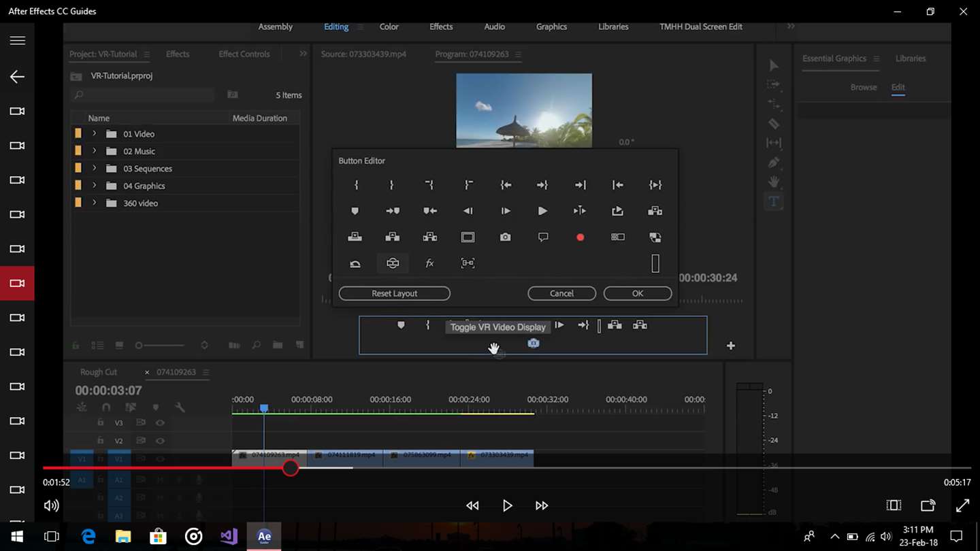Click the Safe Margins icon

[x=468, y=237]
